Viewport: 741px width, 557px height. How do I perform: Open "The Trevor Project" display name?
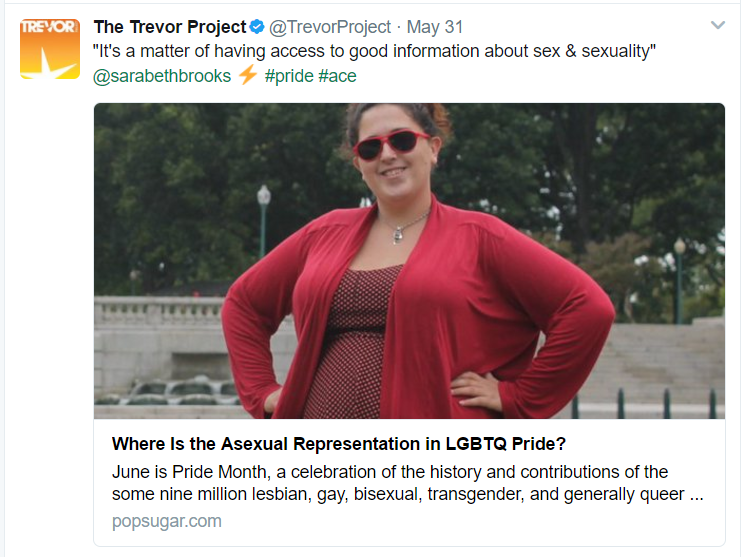169,27
